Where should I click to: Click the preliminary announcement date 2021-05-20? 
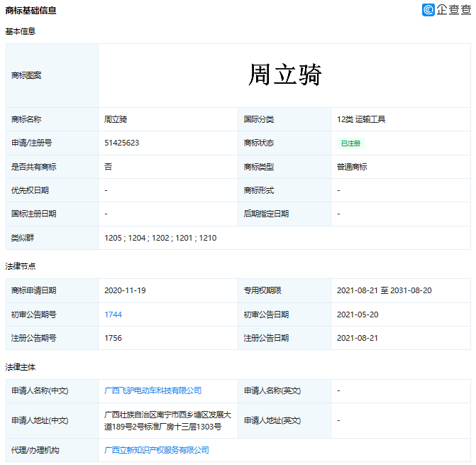(358, 314)
